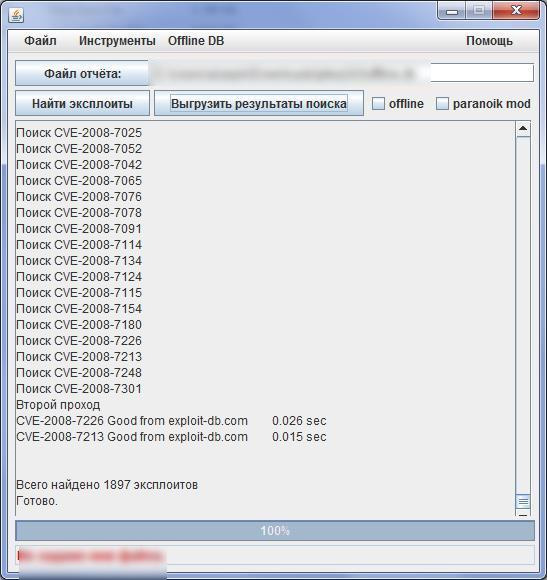Click the log line Поиск CVE-2008-7025
Image resolution: width=547 pixels, height=580 pixels.
pos(79,133)
